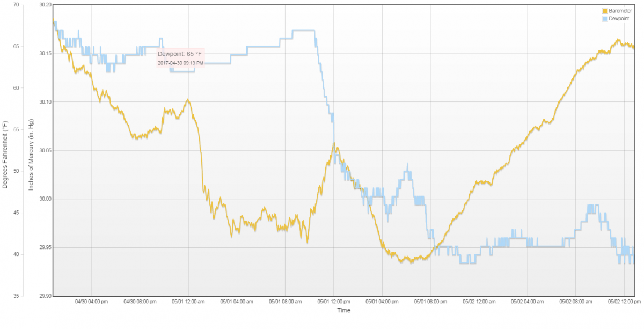Click the tooltip timestamp 2017-04-30 09:13 PM
The height and width of the screenshot is (329, 644).
point(180,63)
